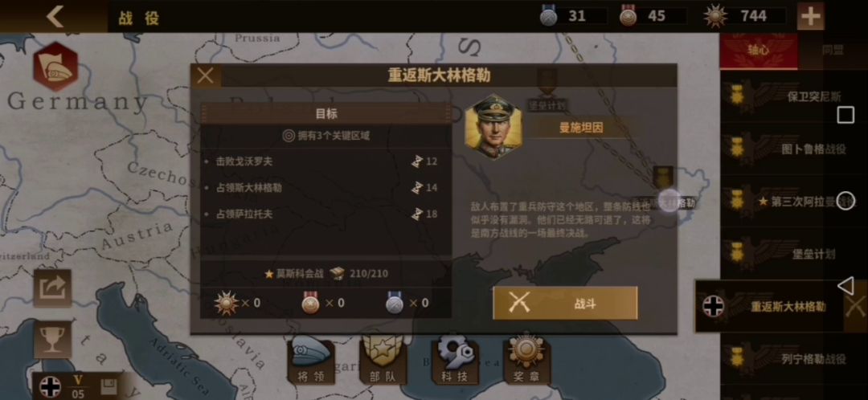Open the 将领 generals menu
This screenshot has height=400, width=868.
tap(310, 361)
